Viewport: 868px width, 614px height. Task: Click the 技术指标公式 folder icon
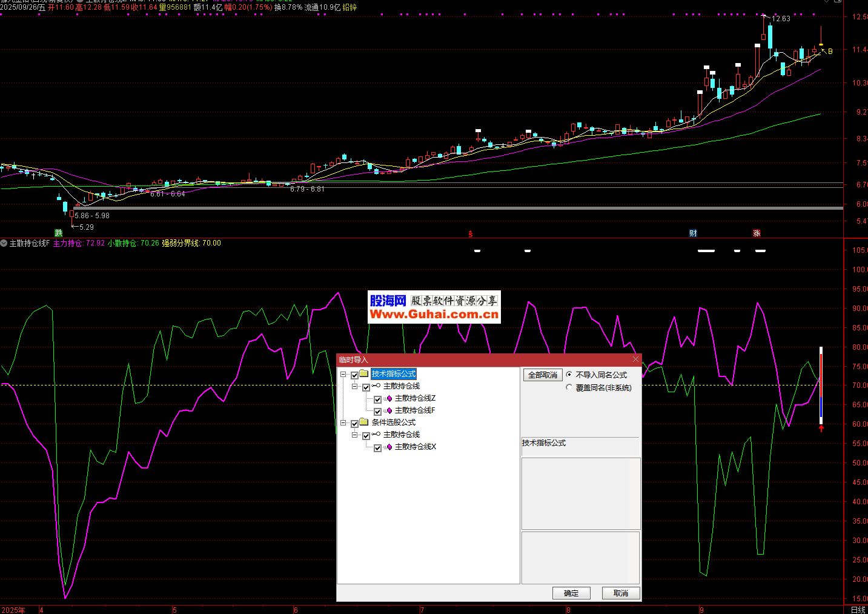click(364, 373)
